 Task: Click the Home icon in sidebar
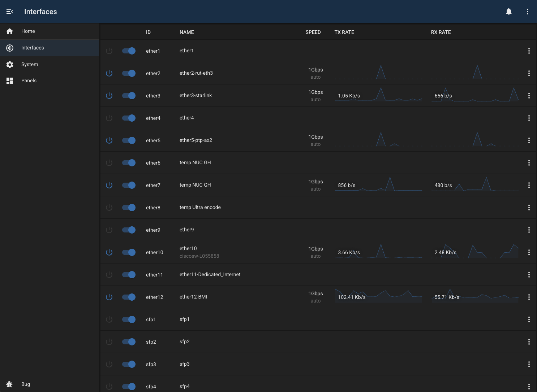[9, 31]
